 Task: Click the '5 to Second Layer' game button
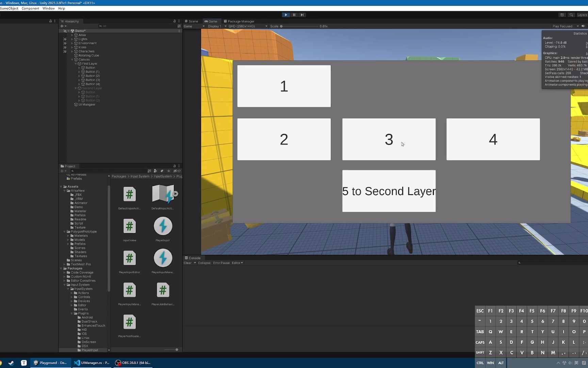[x=389, y=191]
